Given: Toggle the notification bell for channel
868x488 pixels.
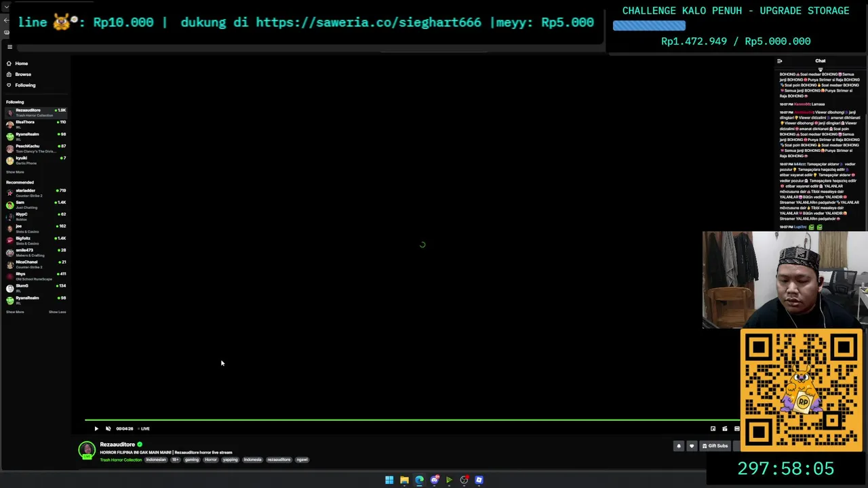Looking at the screenshot, I should (x=679, y=446).
